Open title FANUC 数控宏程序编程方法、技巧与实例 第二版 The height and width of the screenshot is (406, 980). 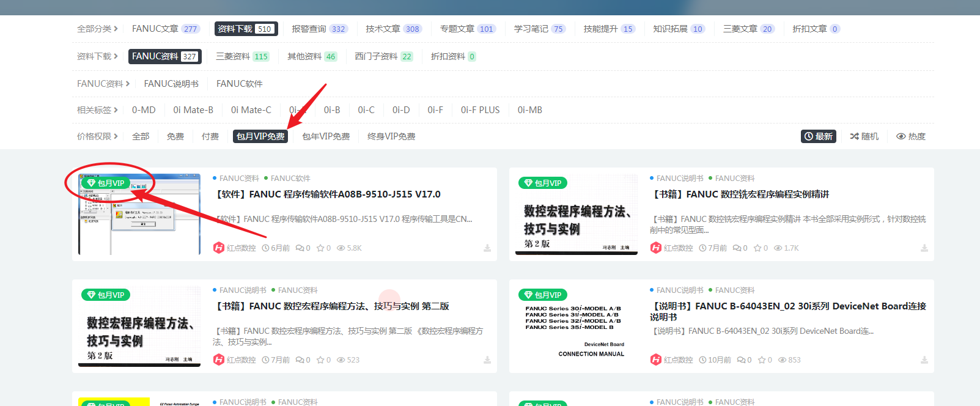click(331, 306)
